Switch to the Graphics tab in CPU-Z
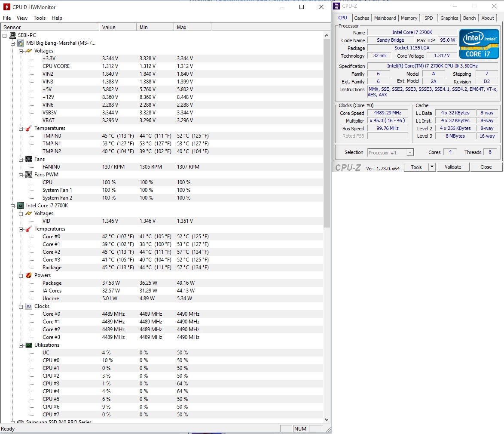Screen dimensions: 504x434 449,18
